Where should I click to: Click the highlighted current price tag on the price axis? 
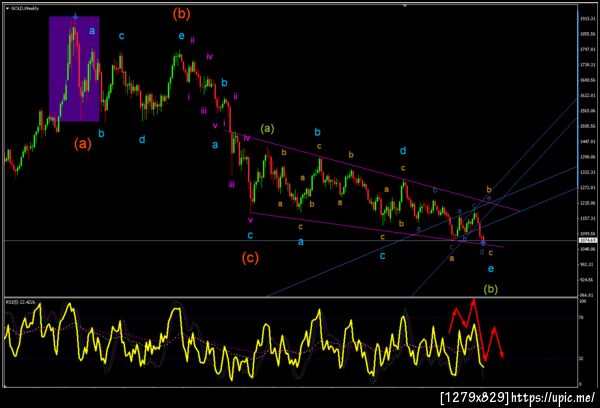coord(588,240)
